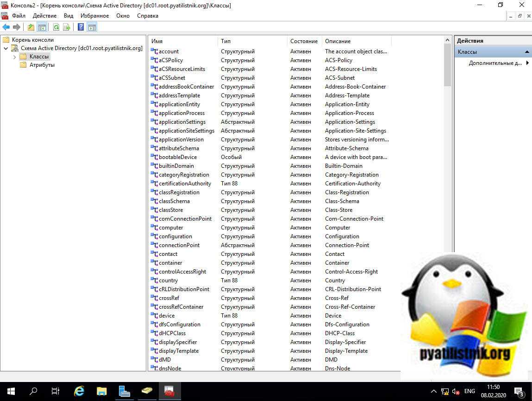Image resolution: width=532 pixels, height=401 pixels.
Task: Select the bootableDevice class entry
Action: point(177,157)
